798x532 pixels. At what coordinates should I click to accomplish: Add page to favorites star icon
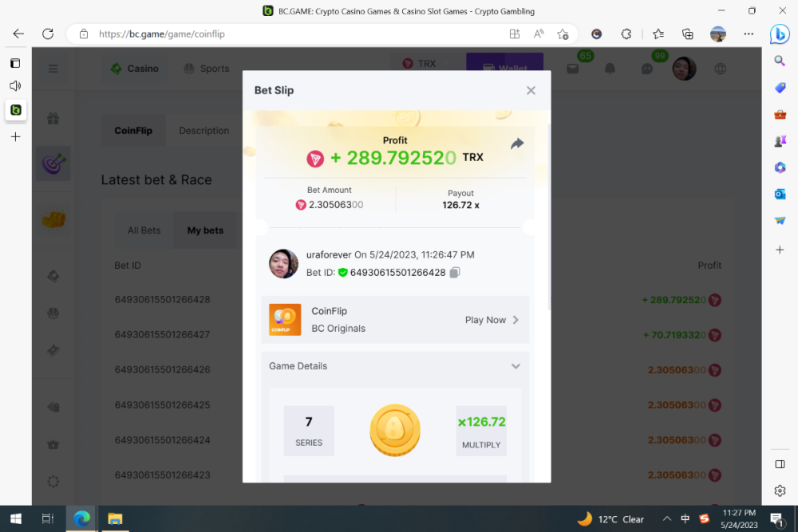tap(563, 34)
